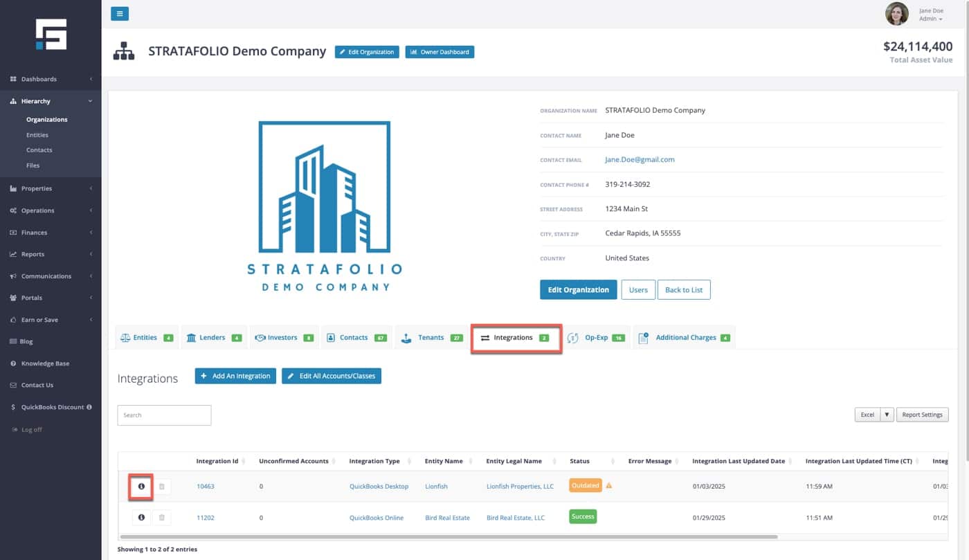The height and width of the screenshot is (560, 969).
Task: Open info icon for integration 11202
Action: click(141, 517)
